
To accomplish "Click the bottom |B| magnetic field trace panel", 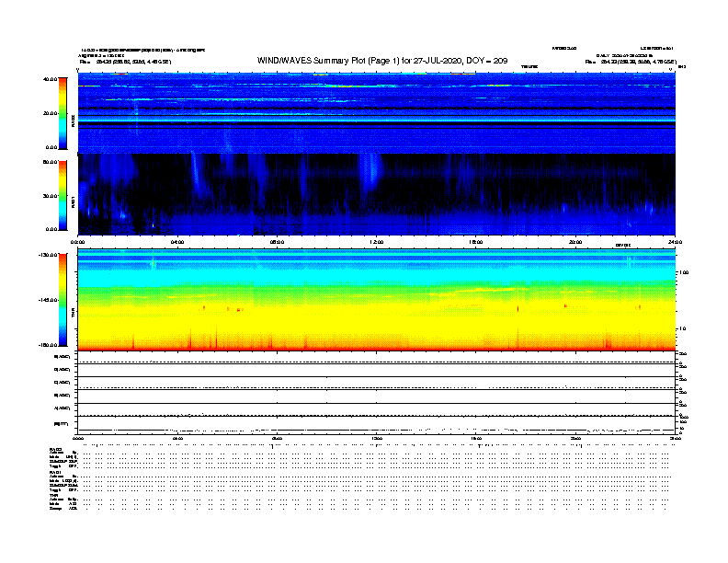I will [377, 425].
